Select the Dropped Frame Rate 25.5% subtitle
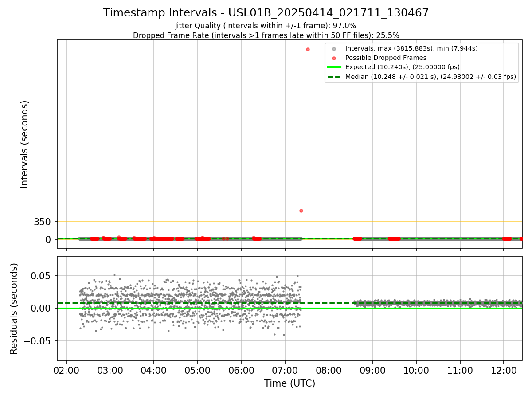Screen dimensions: 532x399 click(x=266, y=35)
